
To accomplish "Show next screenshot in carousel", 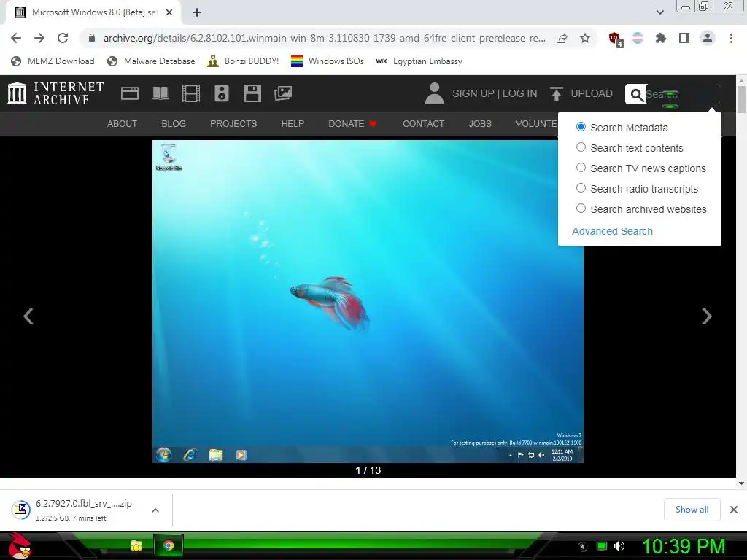I will pos(707,316).
